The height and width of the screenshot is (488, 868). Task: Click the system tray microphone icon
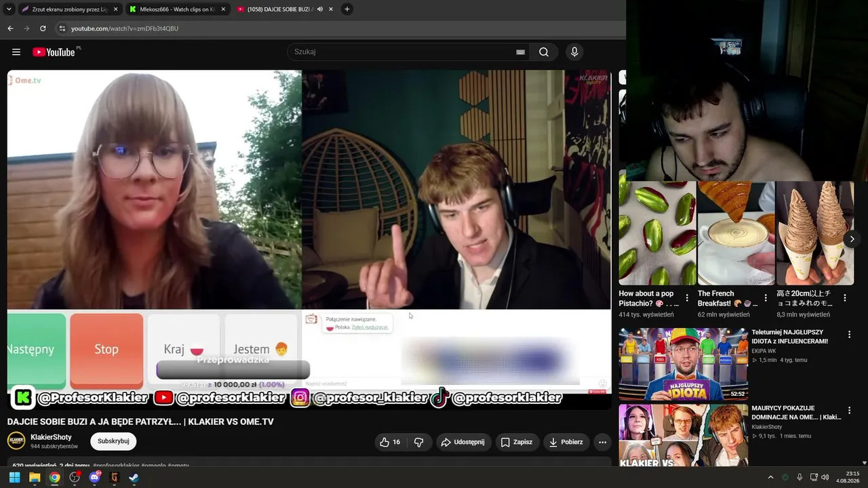coord(800,478)
